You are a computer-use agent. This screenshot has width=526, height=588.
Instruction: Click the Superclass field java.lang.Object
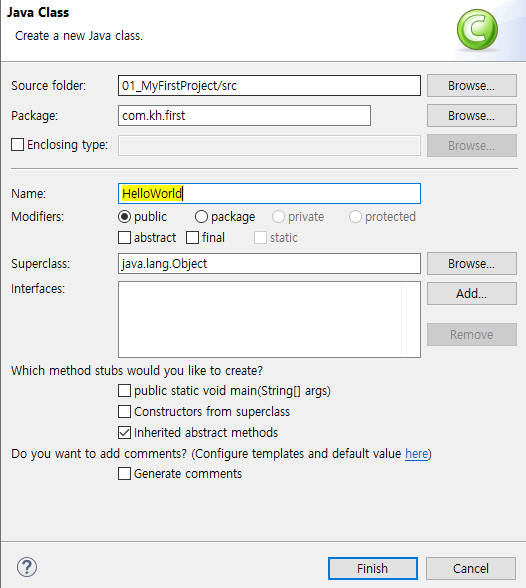coord(269,264)
